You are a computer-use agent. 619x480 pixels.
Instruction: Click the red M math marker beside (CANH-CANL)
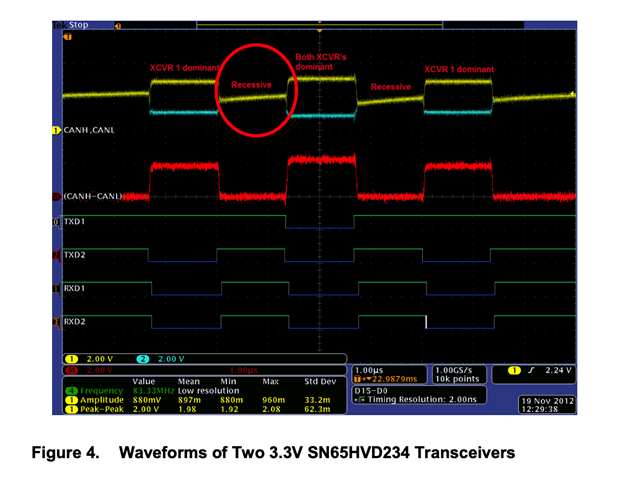pos(57,197)
